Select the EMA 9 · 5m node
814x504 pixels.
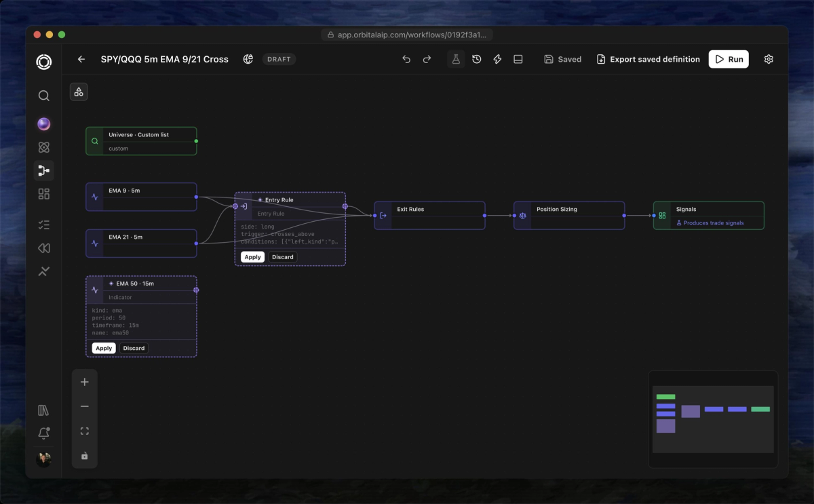(141, 197)
